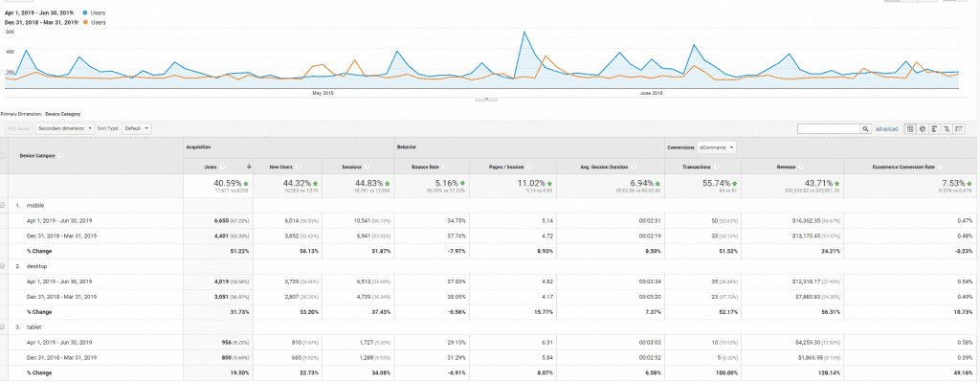Switch to the pivot table view icon
The height and width of the screenshot is (383, 980).
(957, 127)
